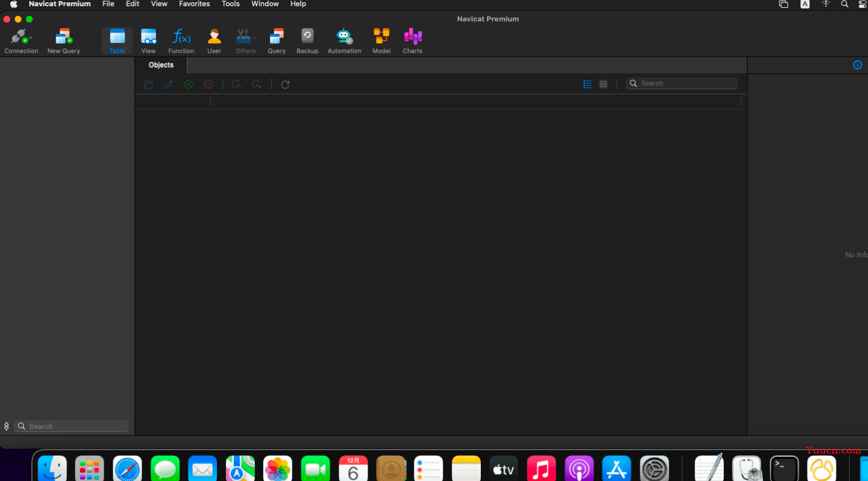This screenshot has width=868, height=481.
Task: Click the Connection toolbar icon
Action: [x=19, y=37]
